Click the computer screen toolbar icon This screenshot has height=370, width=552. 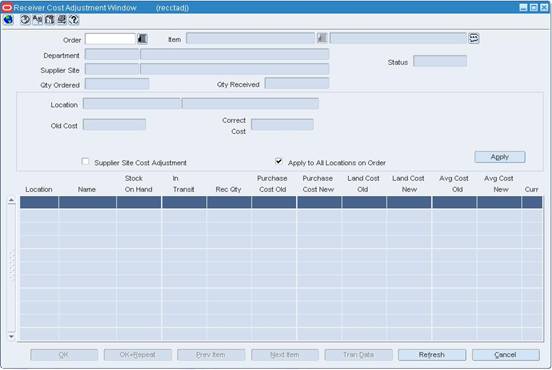tap(62, 20)
